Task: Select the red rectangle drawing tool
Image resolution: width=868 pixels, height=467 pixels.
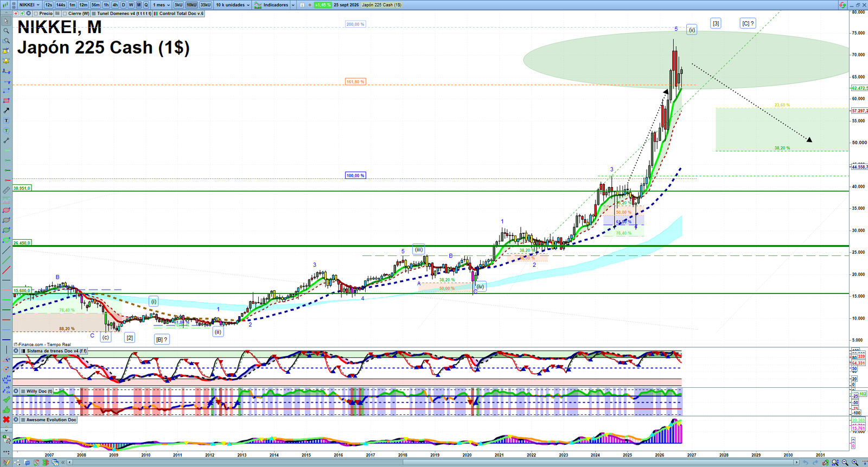Action: [7, 100]
